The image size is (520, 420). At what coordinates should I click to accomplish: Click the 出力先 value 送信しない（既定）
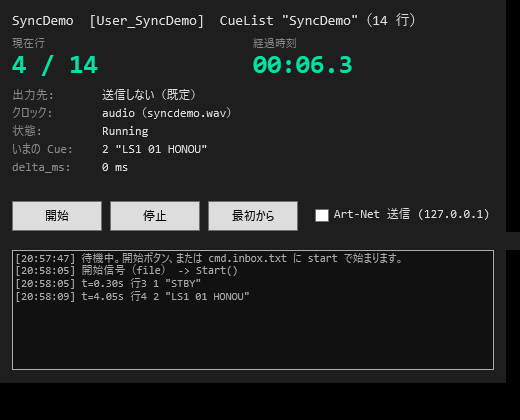coord(148,95)
